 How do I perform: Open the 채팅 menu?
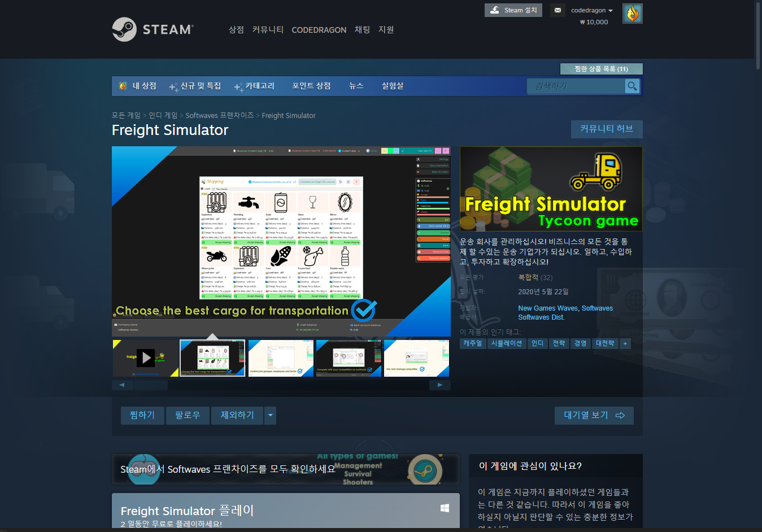[362, 29]
